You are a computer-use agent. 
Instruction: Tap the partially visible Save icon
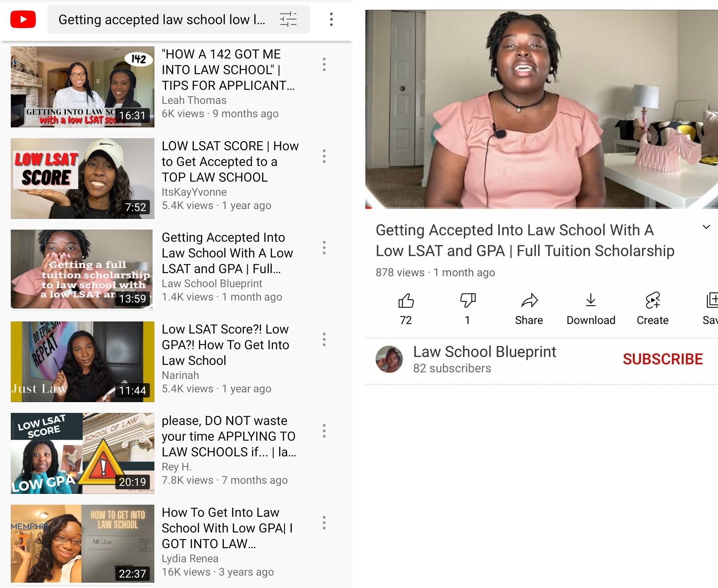[711, 301]
